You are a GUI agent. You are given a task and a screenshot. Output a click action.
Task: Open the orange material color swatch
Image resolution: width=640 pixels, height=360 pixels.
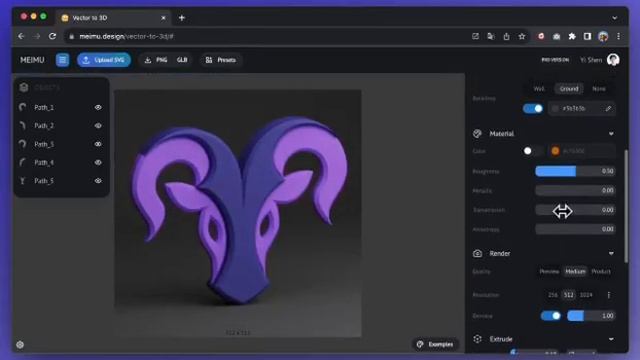pos(555,151)
